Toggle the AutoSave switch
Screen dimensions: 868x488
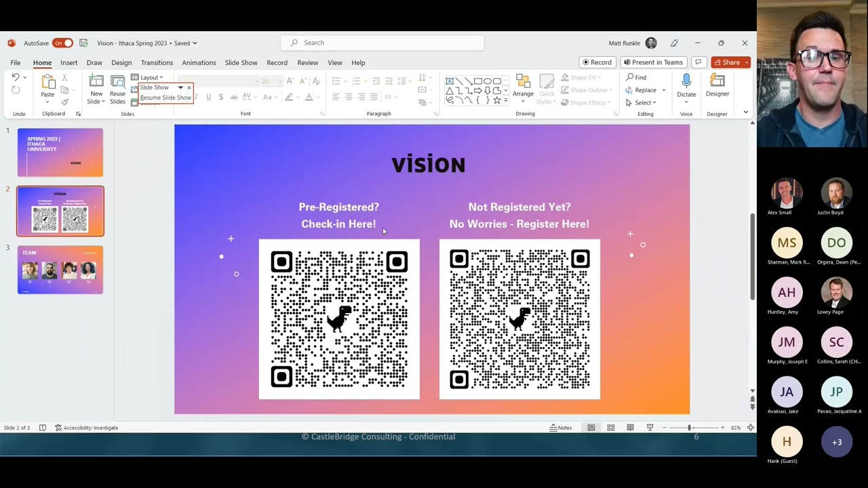62,43
